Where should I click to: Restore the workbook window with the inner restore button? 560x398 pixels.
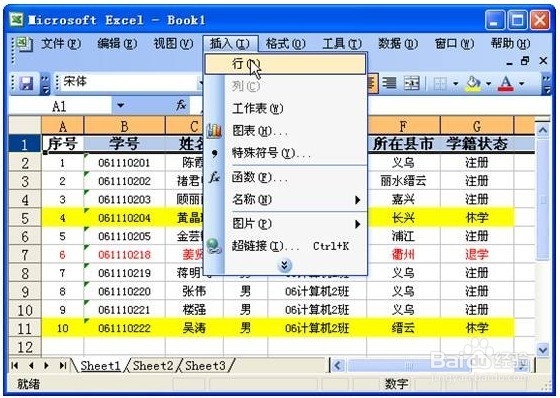pos(525,61)
